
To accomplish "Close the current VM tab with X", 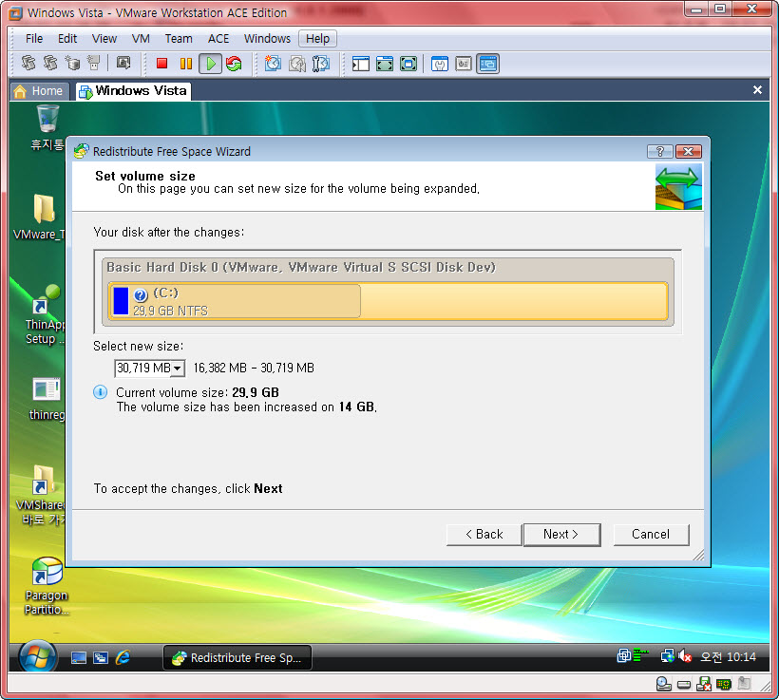I will pyautogui.click(x=757, y=90).
